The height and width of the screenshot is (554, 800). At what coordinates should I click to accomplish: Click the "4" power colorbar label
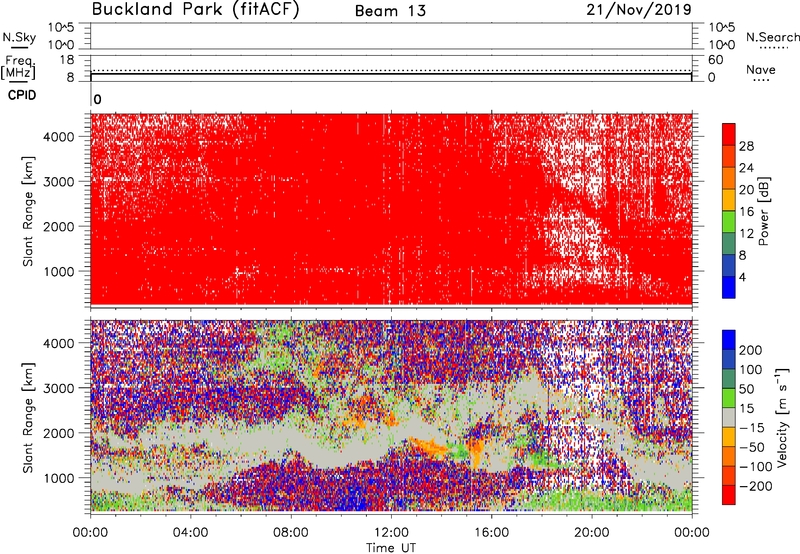[742, 277]
